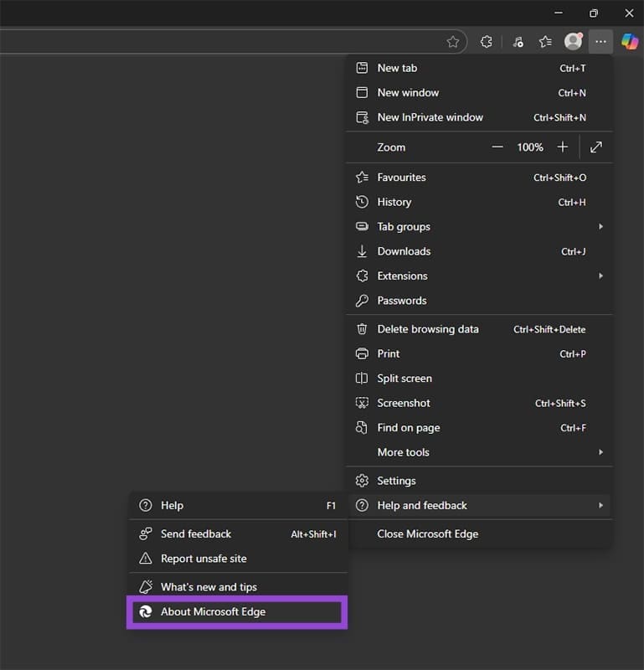Click the full-screen arrow icon beside Zoom
The image size is (644, 670).
[x=595, y=147]
